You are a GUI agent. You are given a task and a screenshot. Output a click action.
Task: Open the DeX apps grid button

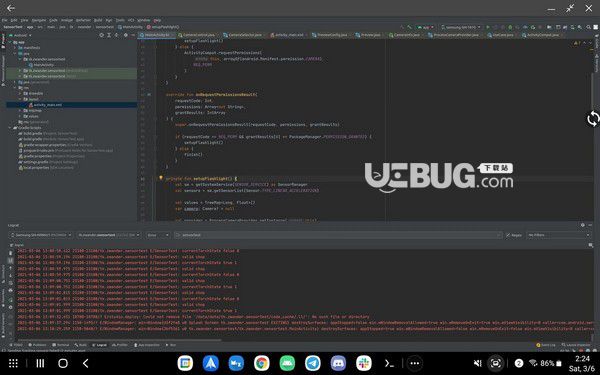(13, 364)
